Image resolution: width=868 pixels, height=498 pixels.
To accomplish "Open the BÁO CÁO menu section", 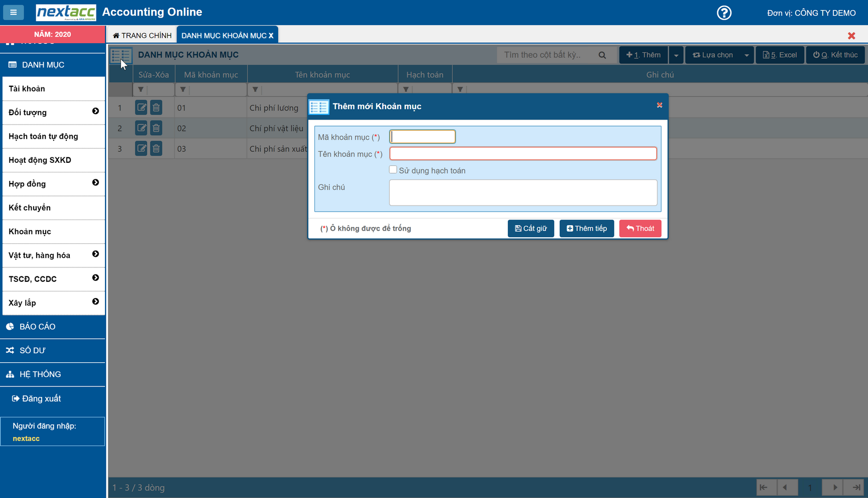I will pos(38,327).
